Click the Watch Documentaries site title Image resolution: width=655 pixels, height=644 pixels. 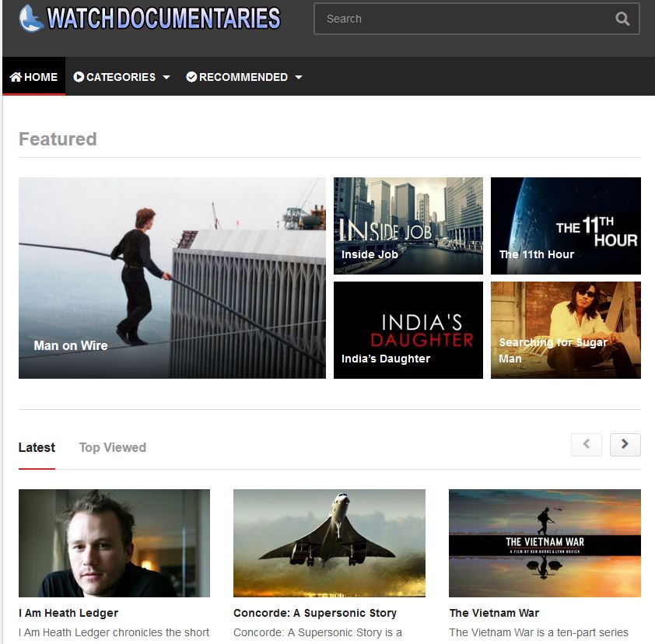click(163, 19)
